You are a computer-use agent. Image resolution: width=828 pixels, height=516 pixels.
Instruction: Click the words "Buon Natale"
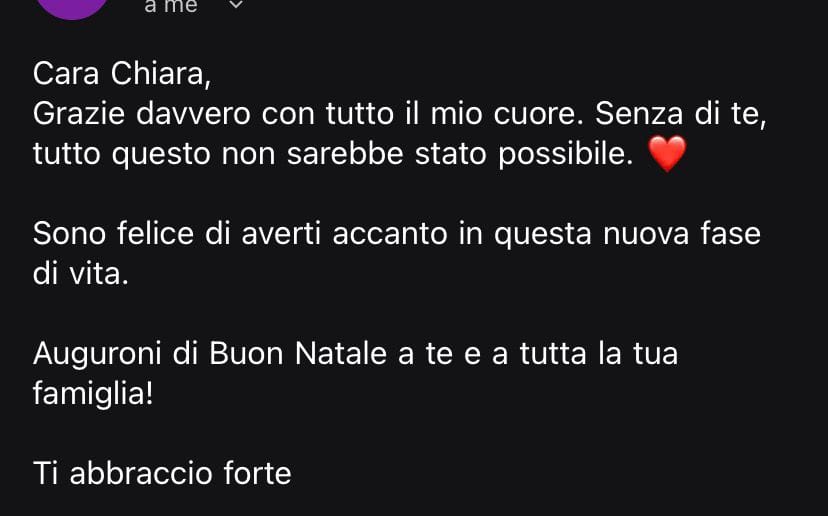point(298,353)
